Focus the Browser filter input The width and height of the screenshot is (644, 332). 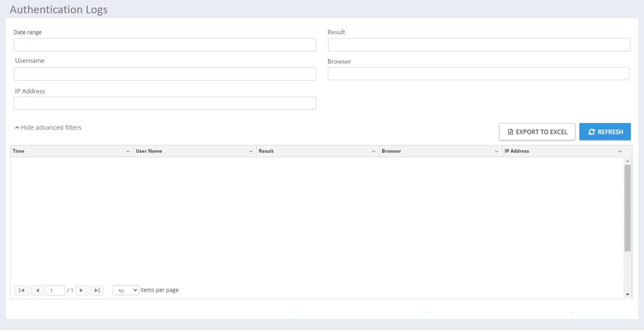[478, 74]
